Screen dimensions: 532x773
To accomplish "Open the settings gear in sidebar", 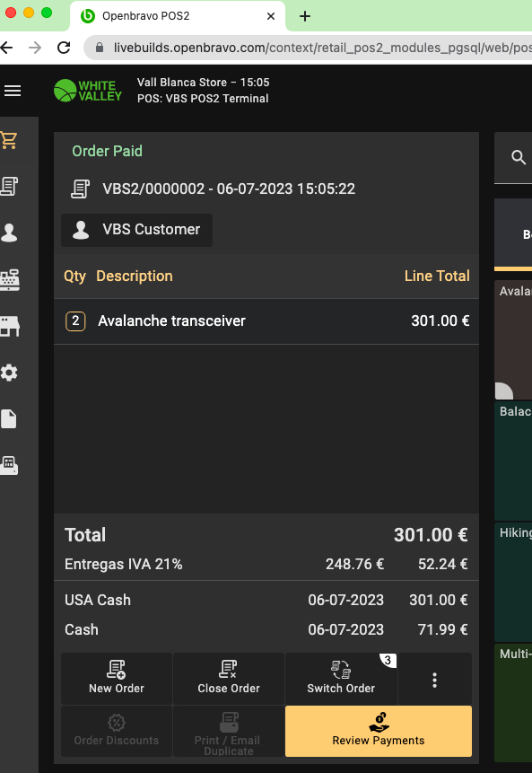I will (9, 373).
